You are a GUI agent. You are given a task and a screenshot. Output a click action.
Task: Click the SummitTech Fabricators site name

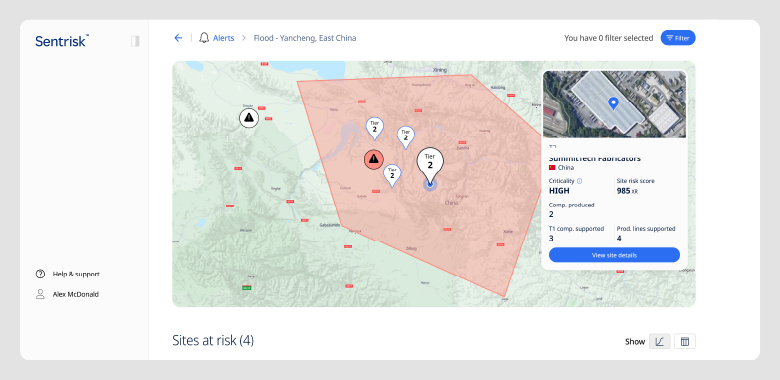595,159
